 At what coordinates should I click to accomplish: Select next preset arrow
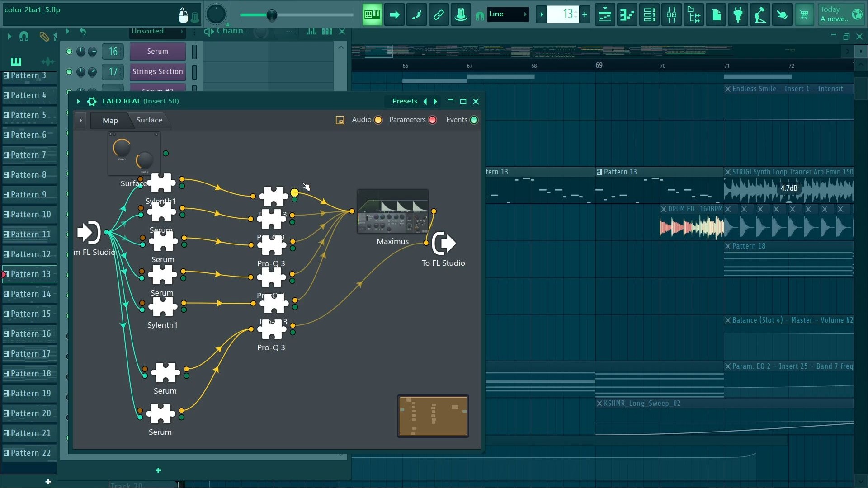click(x=435, y=101)
